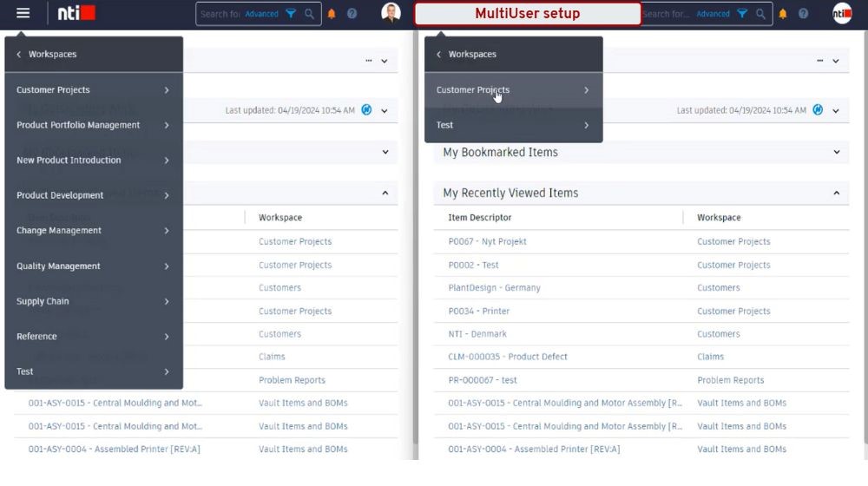The width and height of the screenshot is (868, 486).
Task: Open the hamburger menu in left window
Action: (23, 13)
